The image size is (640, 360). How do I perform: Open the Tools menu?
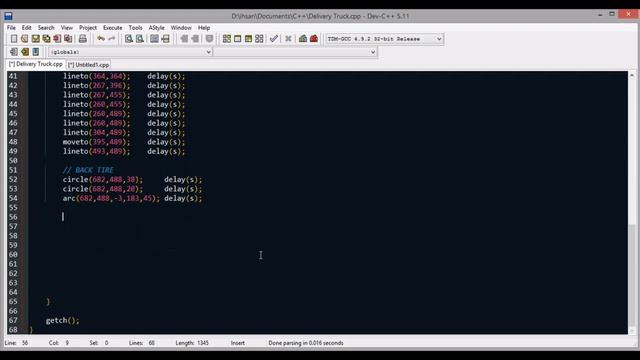136,28
